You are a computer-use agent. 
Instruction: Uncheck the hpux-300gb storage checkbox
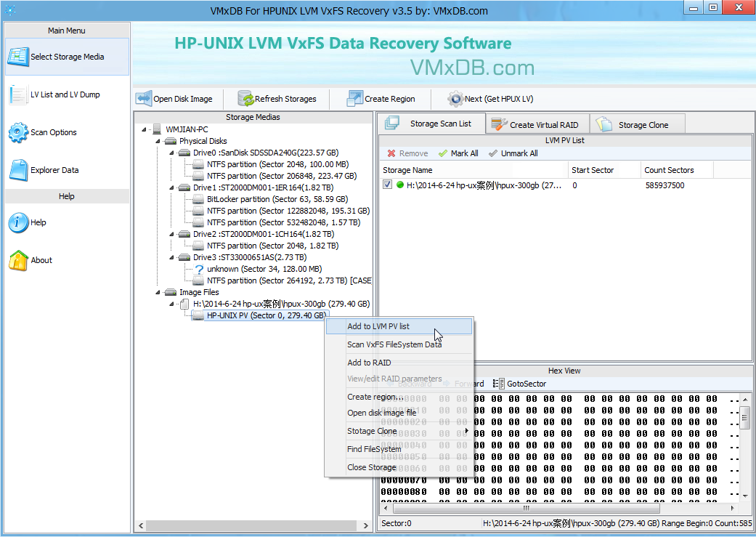[387, 185]
